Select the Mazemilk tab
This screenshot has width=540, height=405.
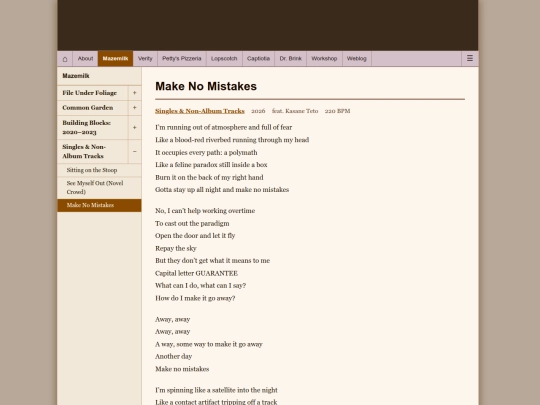(115, 59)
